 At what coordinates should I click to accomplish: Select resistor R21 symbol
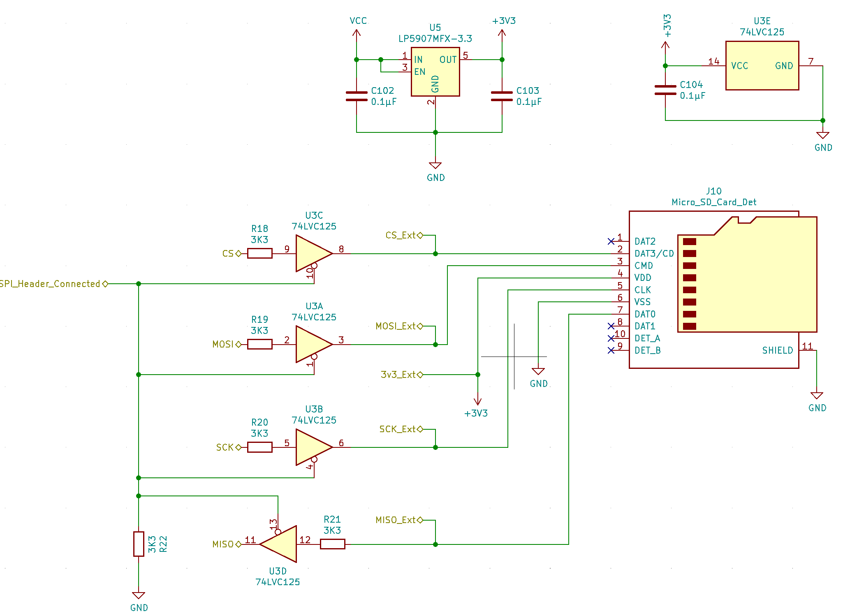tap(332, 544)
